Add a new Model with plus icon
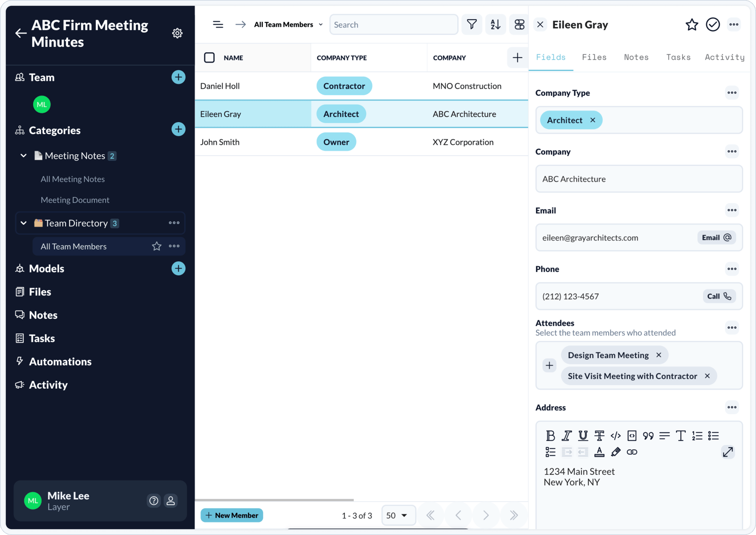Viewport: 756px width, 535px height. tap(178, 269)
